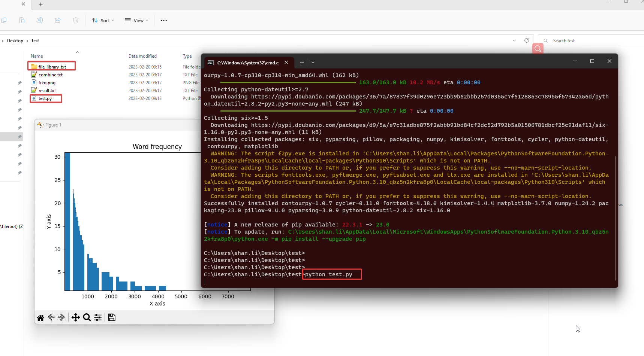This screenshot has width=644, height=356.
Task: Activate the pan tool in the figure toolbar
Action: [75, 317]
